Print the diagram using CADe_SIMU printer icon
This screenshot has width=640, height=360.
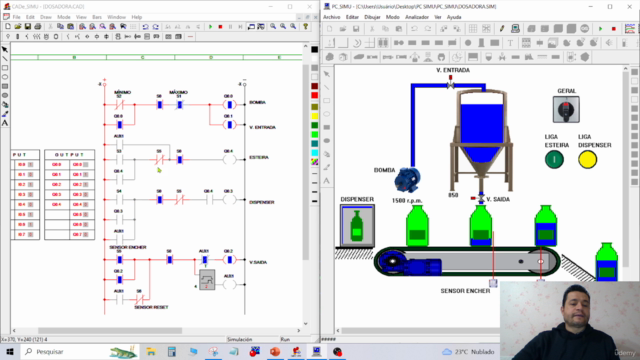38,27
